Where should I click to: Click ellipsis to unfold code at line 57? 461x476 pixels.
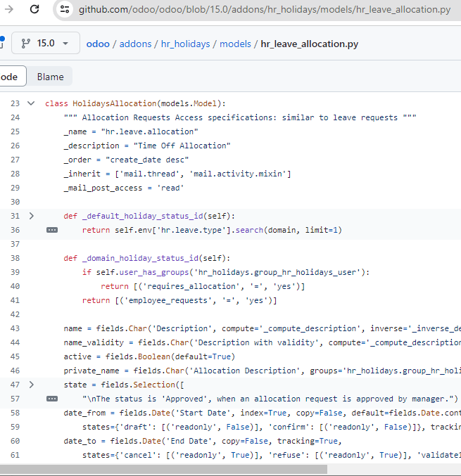point(52,399)
